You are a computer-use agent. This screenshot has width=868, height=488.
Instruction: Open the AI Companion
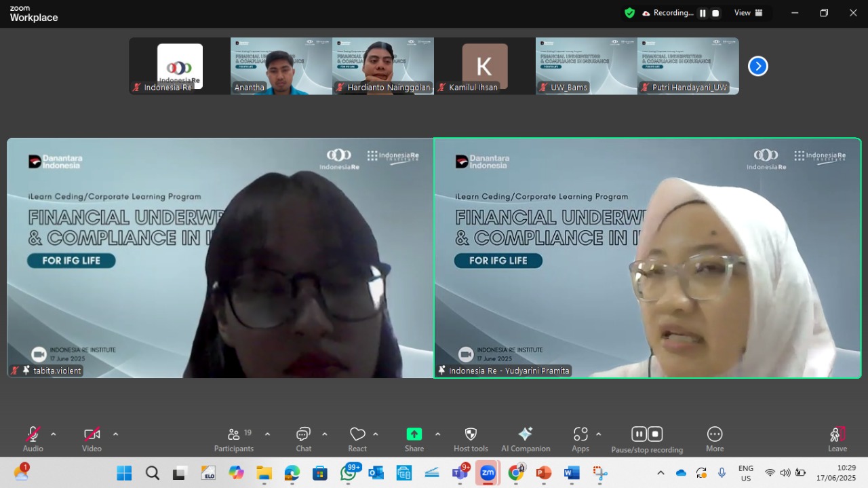coord(526,439)
